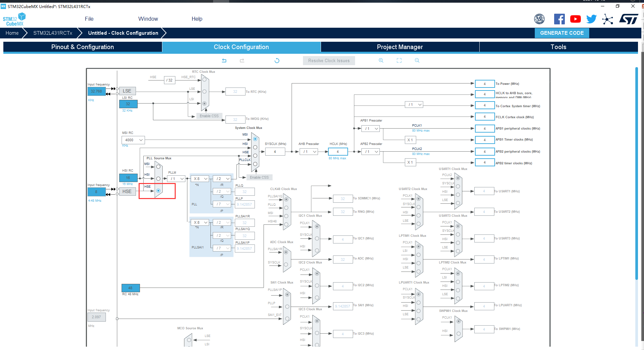Switch to Pinout & Configuration tab
The width and height of the screenshot is (644, 350).
click(83, 47)
